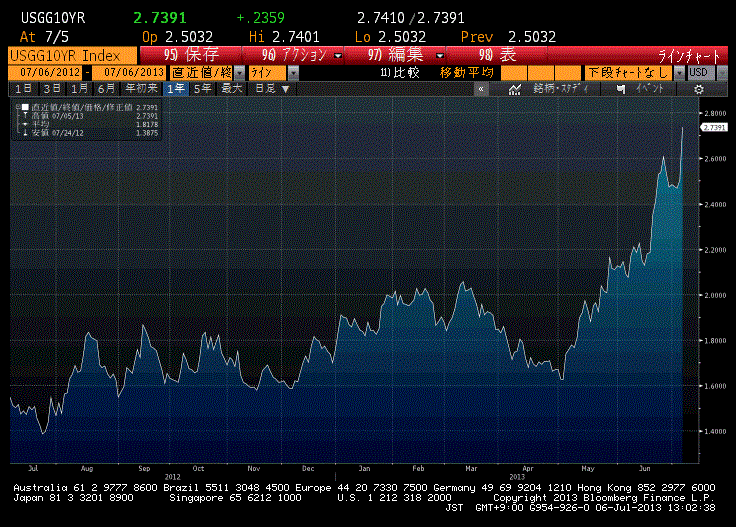Viewport: 736px width, 527px height.
Task: Click the 2.7410 /2.7391 bid-ask quote
Action: (x=411, y=18)
